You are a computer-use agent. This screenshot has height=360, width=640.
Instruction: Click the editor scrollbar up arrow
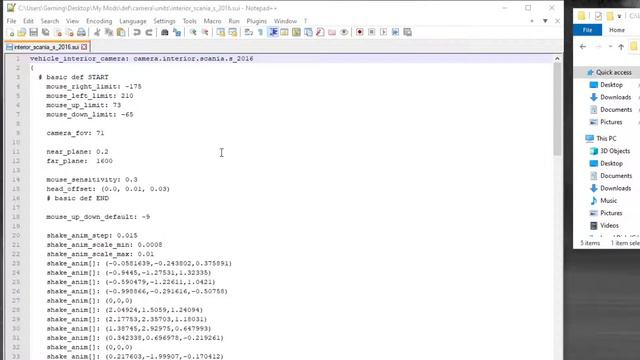pyautogui.click(x=557, y=59)
